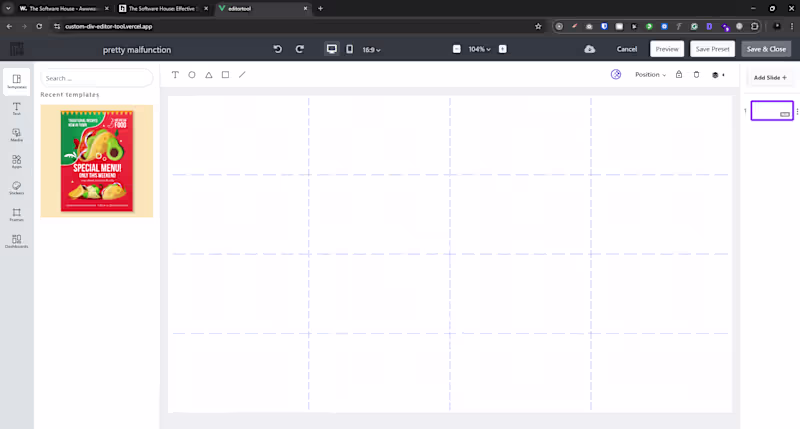Open the layers stack dropdown icon
Image resolution: width=800 pixels, height=429 pixels.
point(718,75)
